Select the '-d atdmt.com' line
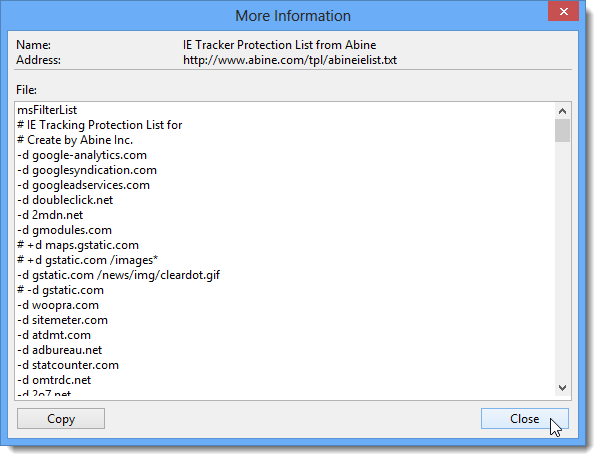 [54, 335]
